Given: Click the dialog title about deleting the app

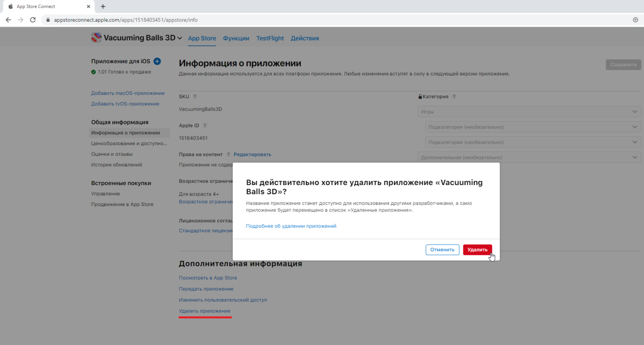Looking at the screenshot, I should coord(364,187).
